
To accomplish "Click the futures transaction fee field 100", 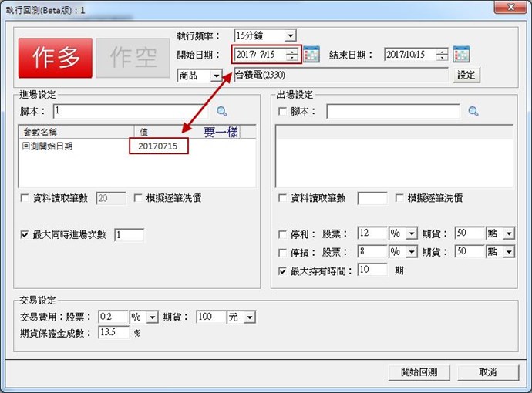I will pyautogui.click(x=211, y=317).
